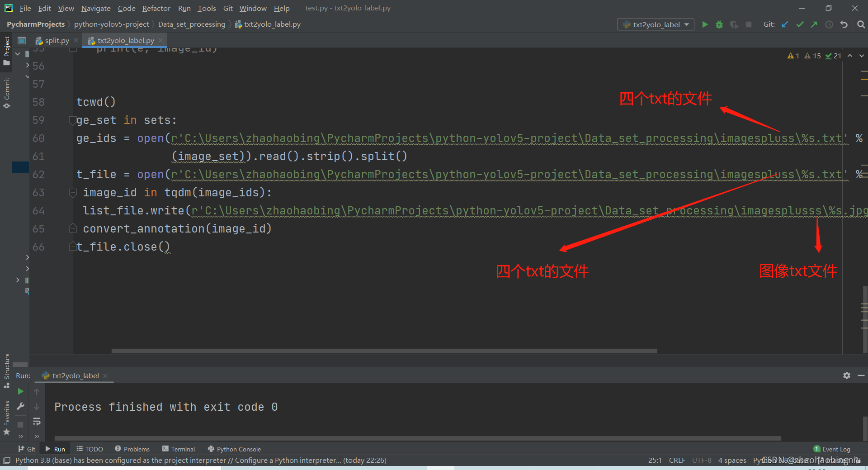
Task: Click the Run console horizontal scrollbar
Action: click(417, 438)
